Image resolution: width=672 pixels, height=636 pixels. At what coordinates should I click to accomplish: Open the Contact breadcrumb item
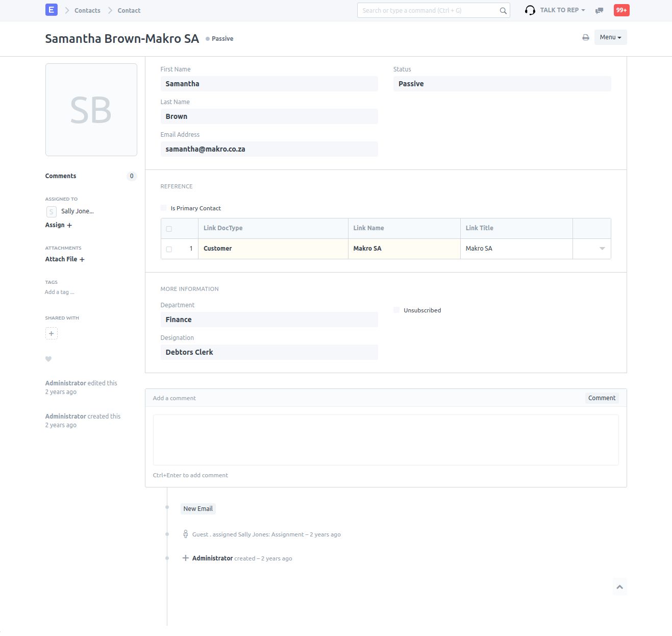pyautogui.click(x=129, y=10)
